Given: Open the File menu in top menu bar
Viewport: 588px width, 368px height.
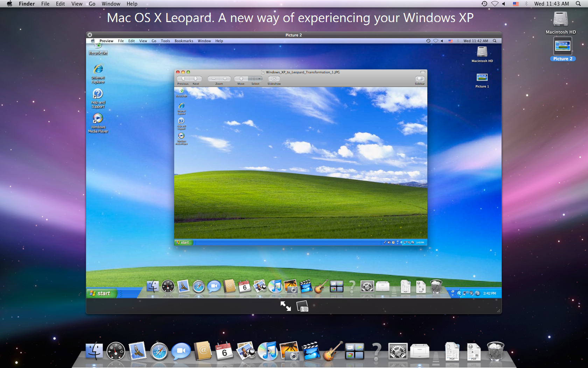Looking at the screenshot, I should tap(45, 4).
